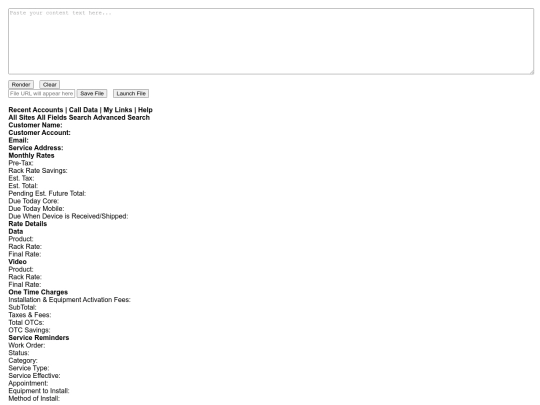
Task: Click 'Product:' under the Data heading
Action: click(x=21, y=239)
